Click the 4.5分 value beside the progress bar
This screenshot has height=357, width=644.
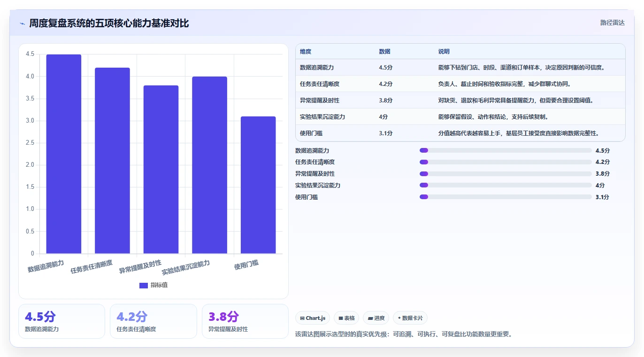603,150
